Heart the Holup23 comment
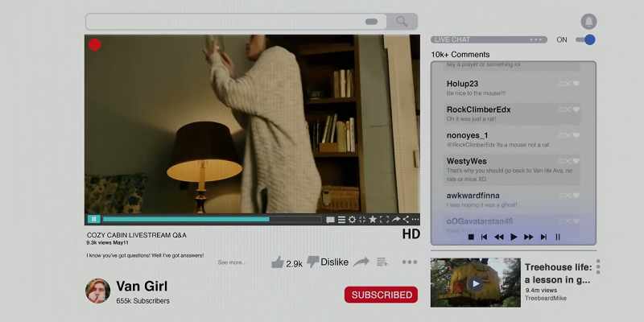Screen dimensions: 644x322 576,84
